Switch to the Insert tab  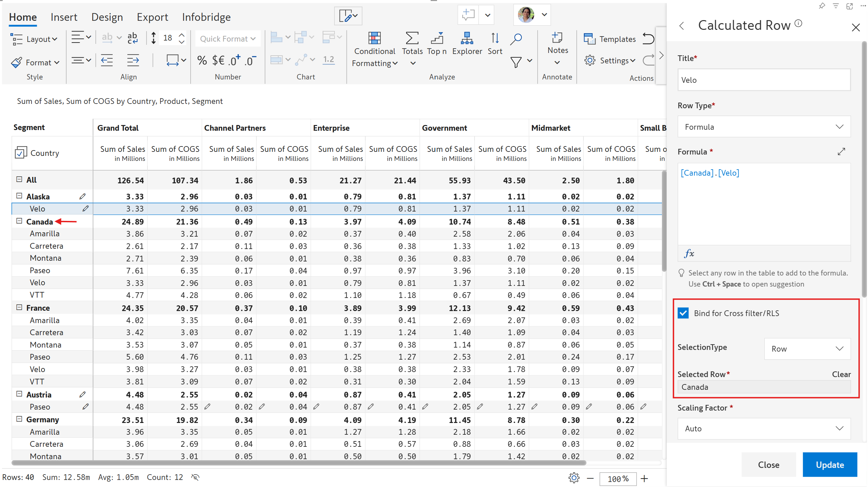(x=64, y=17)
